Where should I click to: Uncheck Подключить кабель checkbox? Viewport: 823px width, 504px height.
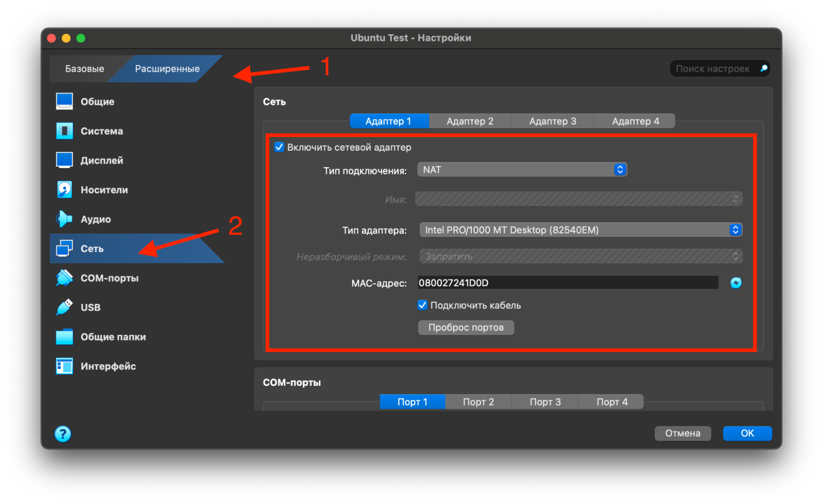tap(422, 305)
